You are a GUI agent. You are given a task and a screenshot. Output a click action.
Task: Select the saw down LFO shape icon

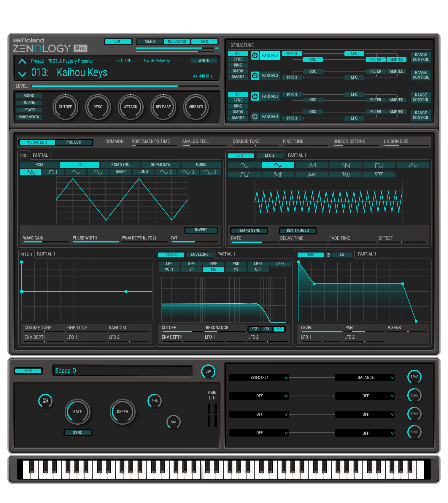click(346, 165)
